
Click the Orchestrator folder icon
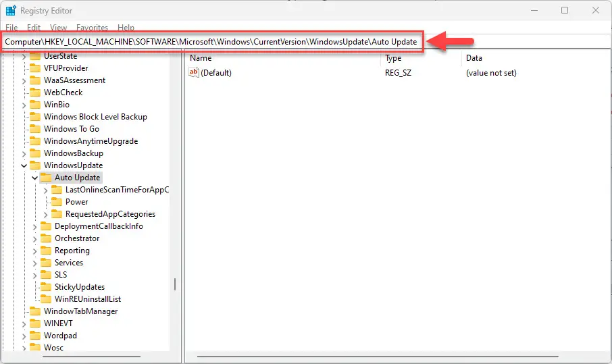pyautogui.click(x=46, y=238)
